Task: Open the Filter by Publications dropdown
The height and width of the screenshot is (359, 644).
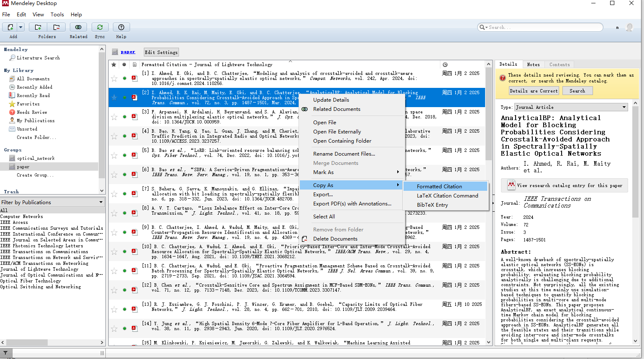Action: (x=52, y=202)
